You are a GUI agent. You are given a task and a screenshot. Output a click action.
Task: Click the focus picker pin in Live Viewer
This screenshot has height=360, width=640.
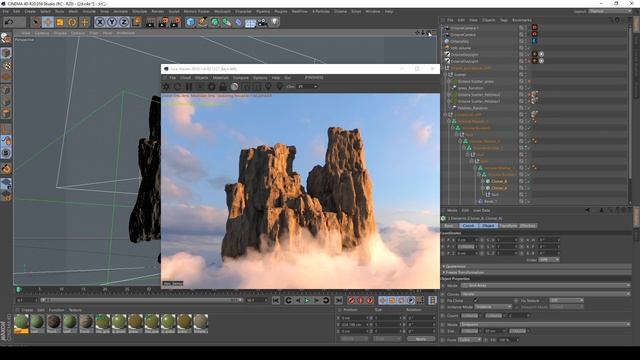(268, 87)
